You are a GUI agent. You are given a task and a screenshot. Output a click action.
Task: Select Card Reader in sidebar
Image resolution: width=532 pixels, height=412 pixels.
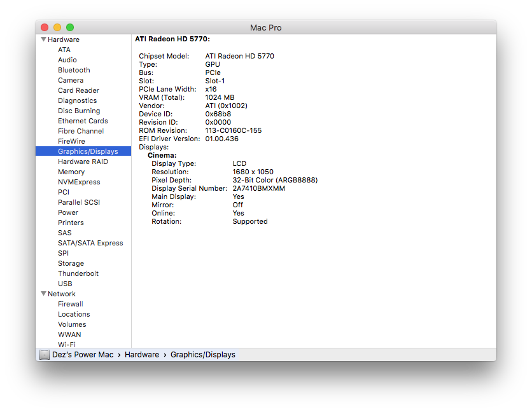click(x=78, y=90)
